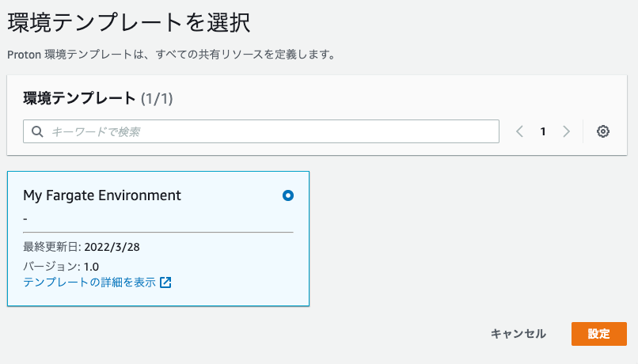The image size is (638, 364).
Task: Click the external link icon beside テンプレートの詳細を表示
Action: 165,282
